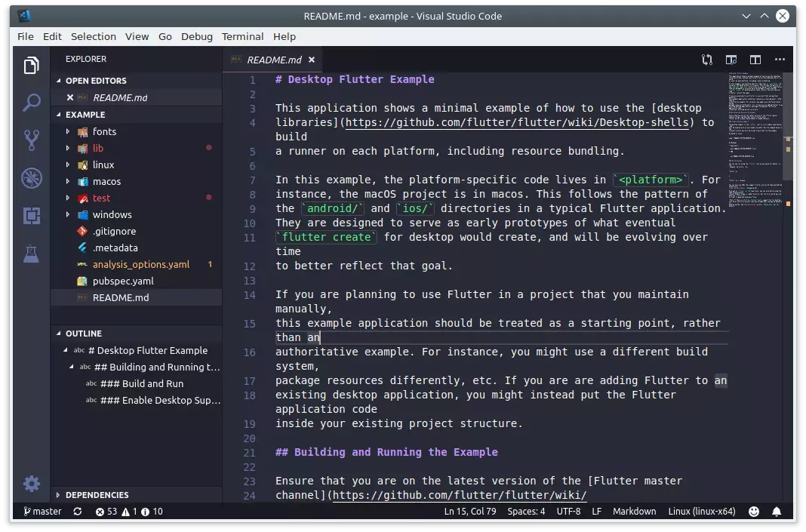Click the errors and warnings counter

[x=113, y=511]
